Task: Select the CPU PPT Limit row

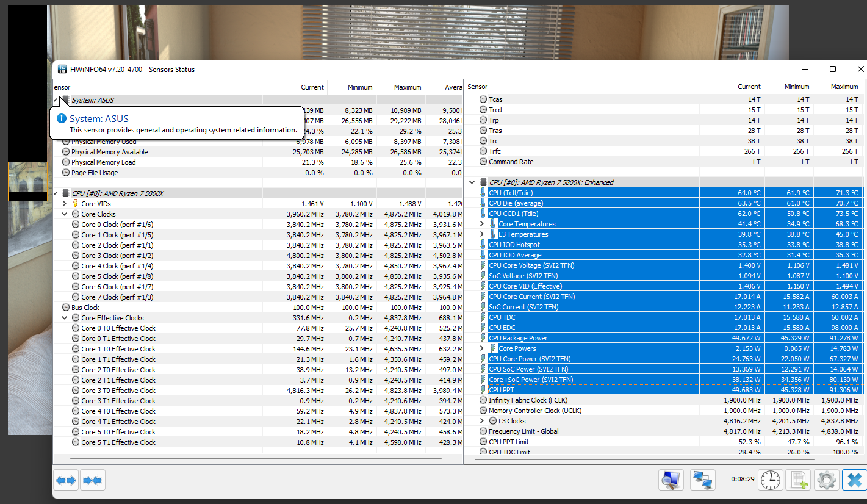Action: [665, 442]
